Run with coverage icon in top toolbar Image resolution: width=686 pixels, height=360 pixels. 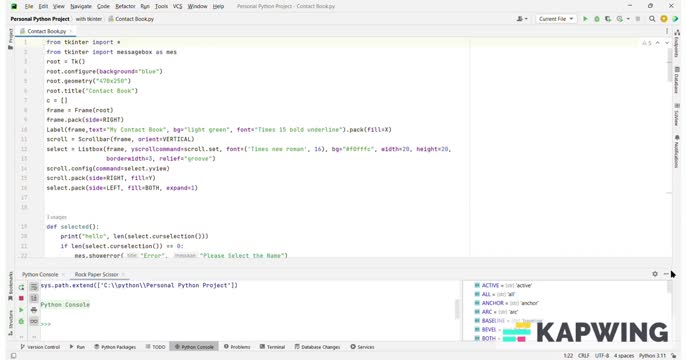608,19
